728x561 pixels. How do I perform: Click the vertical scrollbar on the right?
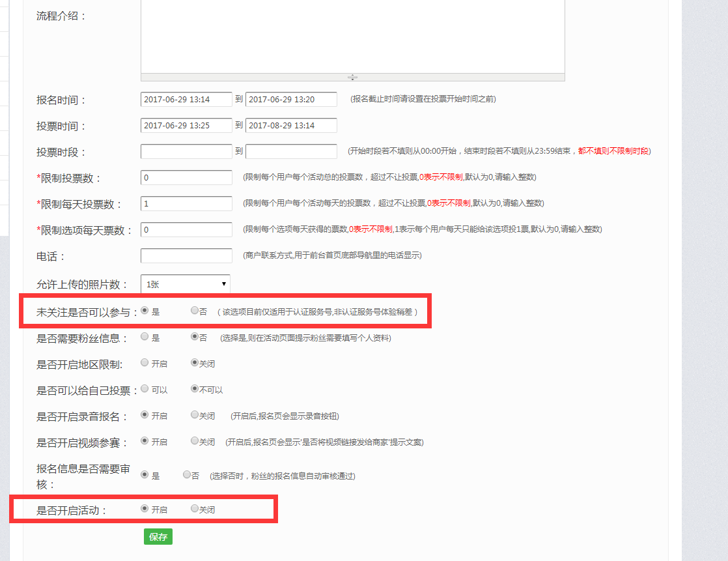pyautogui.click(x=722, y=280)
